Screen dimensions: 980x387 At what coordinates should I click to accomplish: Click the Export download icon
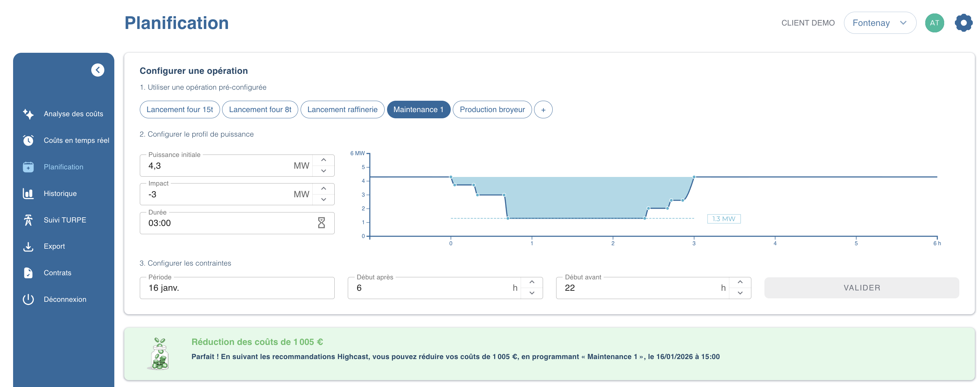[x=28, y=247]
